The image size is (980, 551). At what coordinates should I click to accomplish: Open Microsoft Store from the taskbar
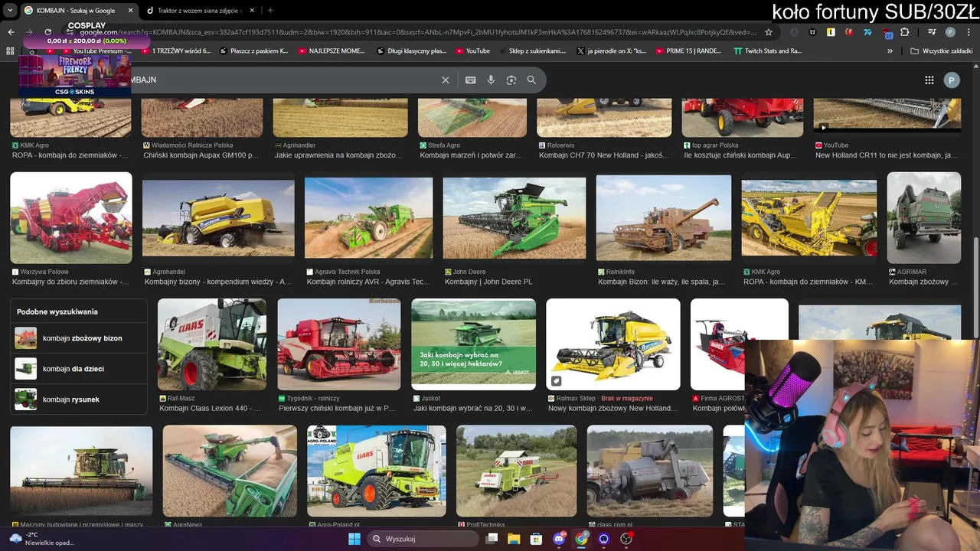(537, 539)
